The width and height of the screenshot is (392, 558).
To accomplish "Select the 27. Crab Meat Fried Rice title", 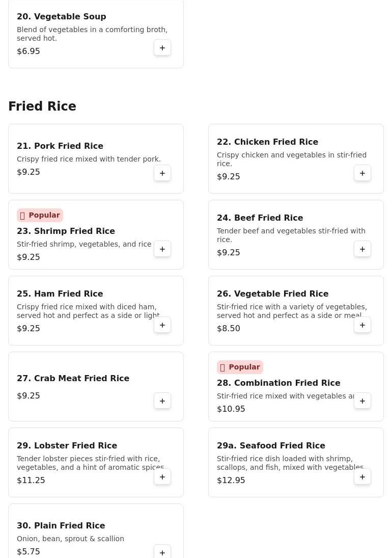I will point(73,378).
